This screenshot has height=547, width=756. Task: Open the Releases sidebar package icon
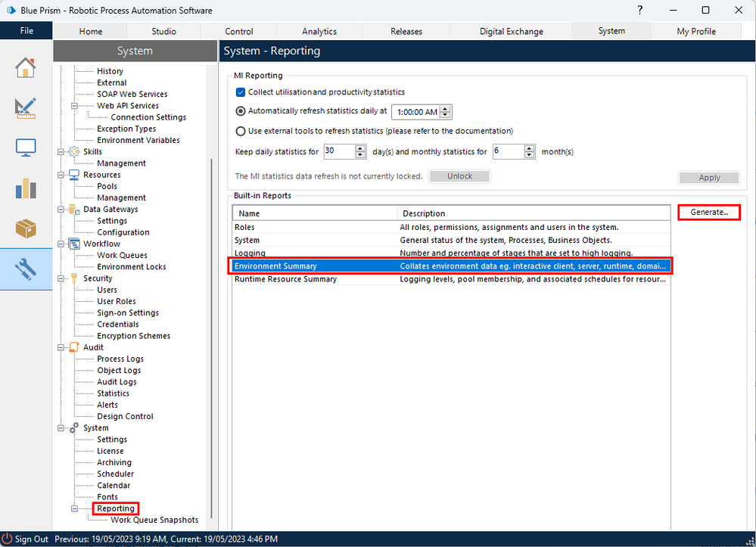coord(26,228)
